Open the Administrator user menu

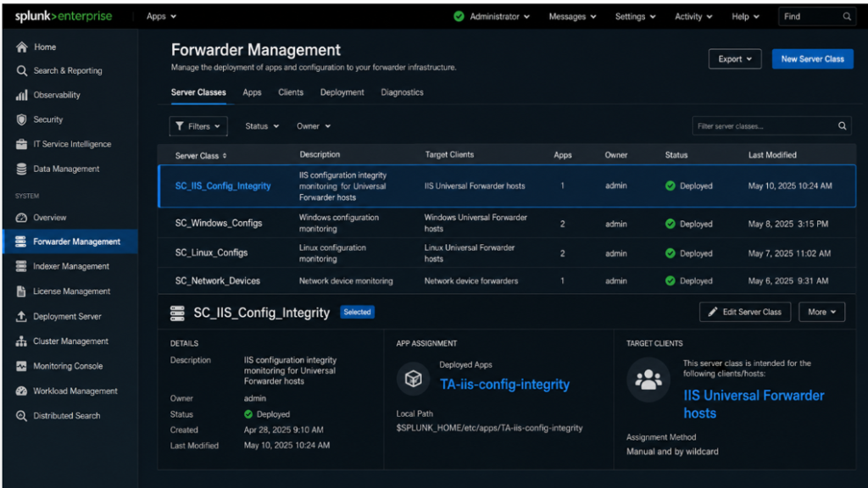499,17
